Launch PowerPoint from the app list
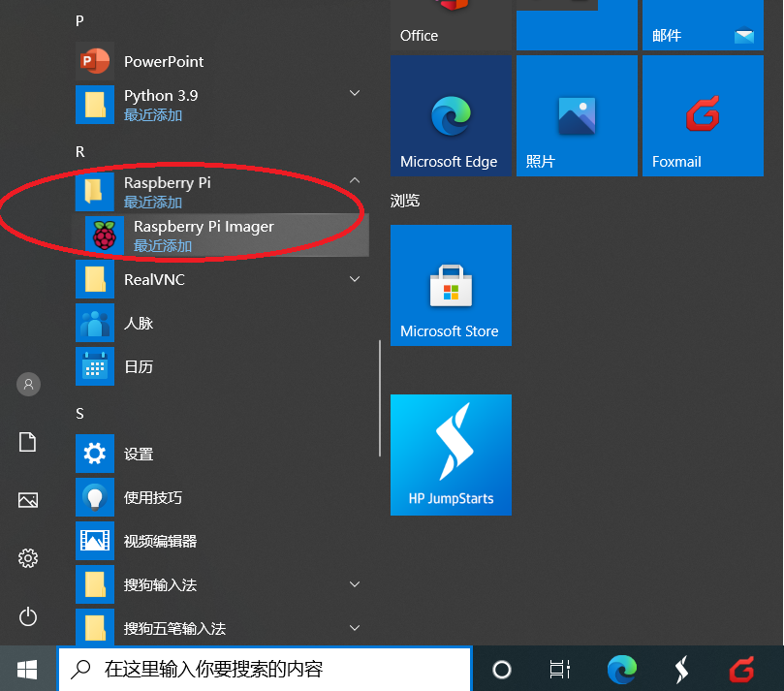Image resolution: width=784 pixels, height=691 pixels. point(166,61)
